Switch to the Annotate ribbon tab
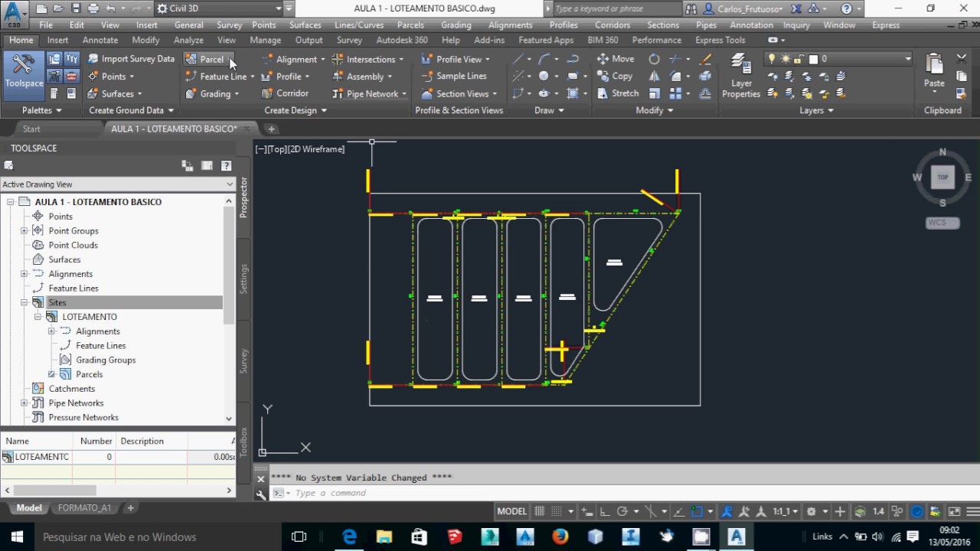 100,40
